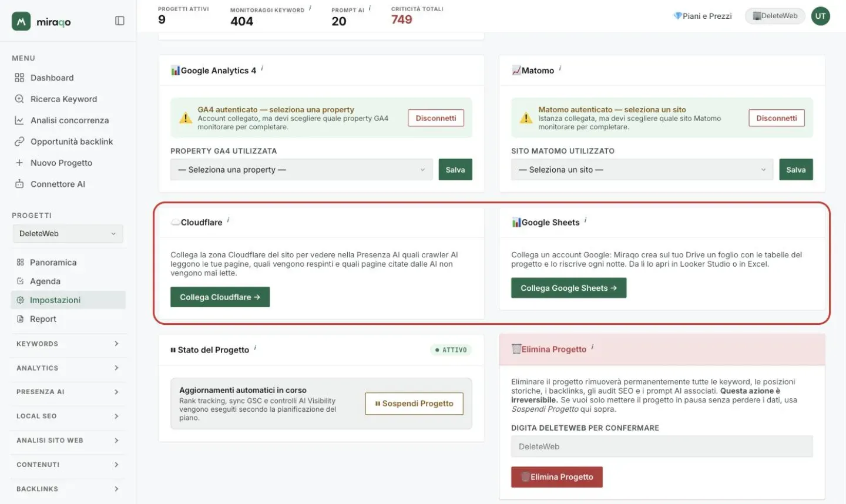Click the DeleteWeb project pill in header
This screenshot has height=504, width=846.
[x=775, y=16]
